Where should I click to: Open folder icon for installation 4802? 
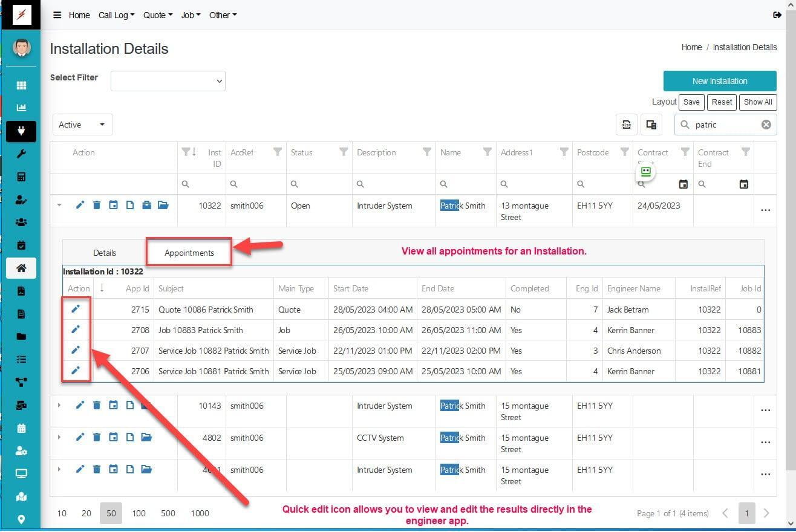click(x=146, y=438)
